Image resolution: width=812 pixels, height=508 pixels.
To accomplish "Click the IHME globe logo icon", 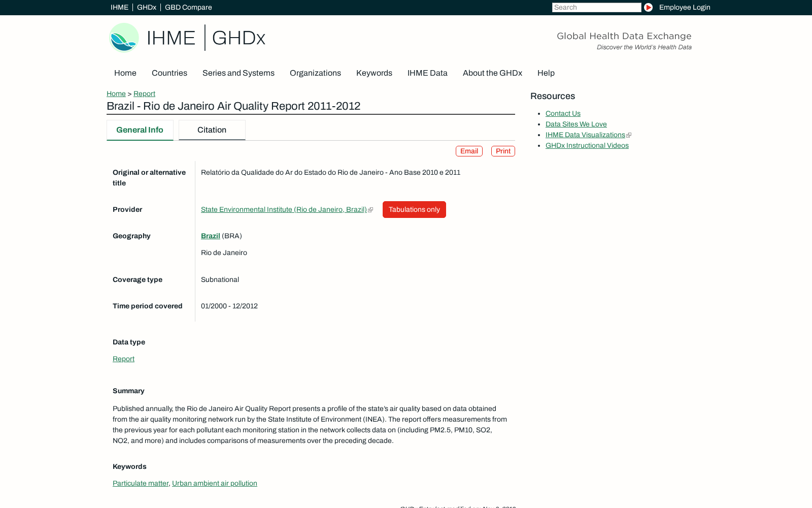I will tap(124, 38).
